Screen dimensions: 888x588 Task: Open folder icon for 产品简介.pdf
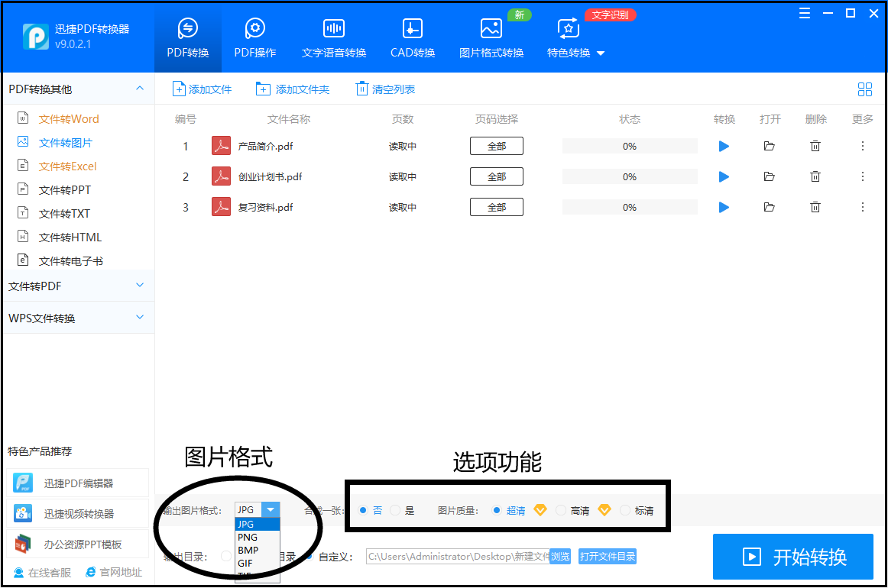point(769,146)
